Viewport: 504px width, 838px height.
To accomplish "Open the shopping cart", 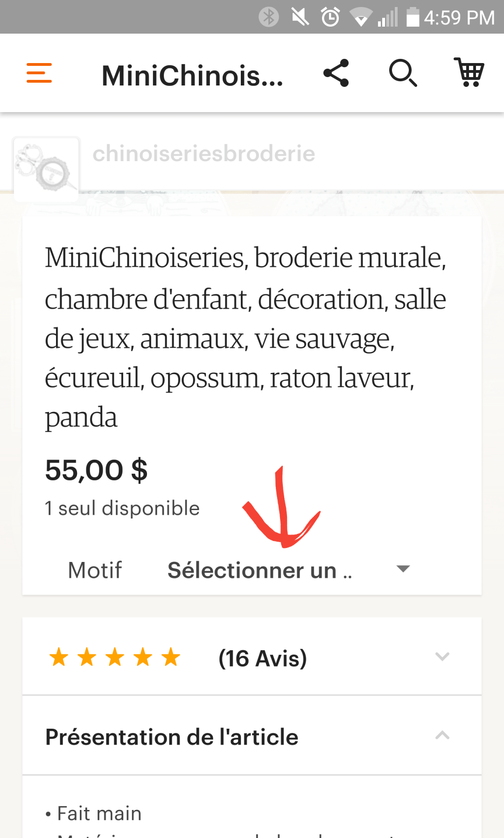I will coord(469,72).
